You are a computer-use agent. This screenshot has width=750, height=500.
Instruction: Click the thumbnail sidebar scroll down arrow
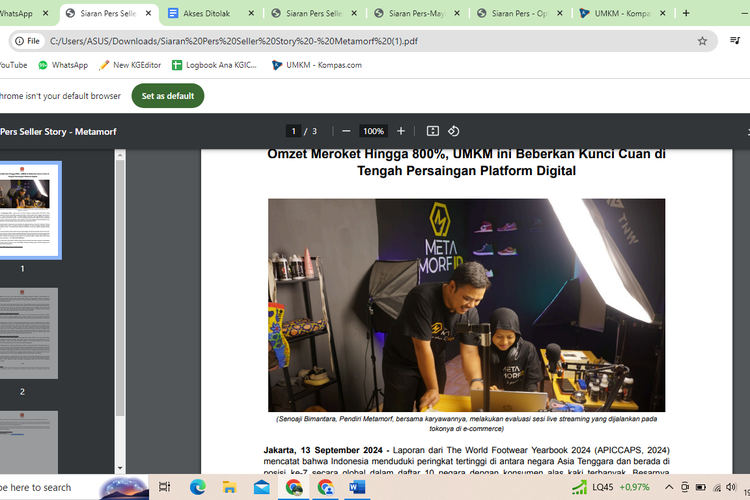pyautogui.click(x=120, y=468)
